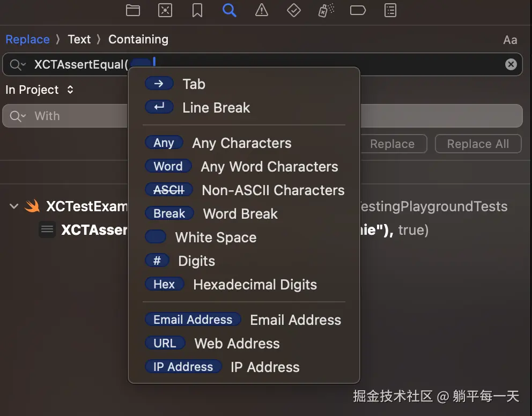Click the Swift file icon beside XCTestExam
Viewport: 532px width, 416px height.
[33, 206]
